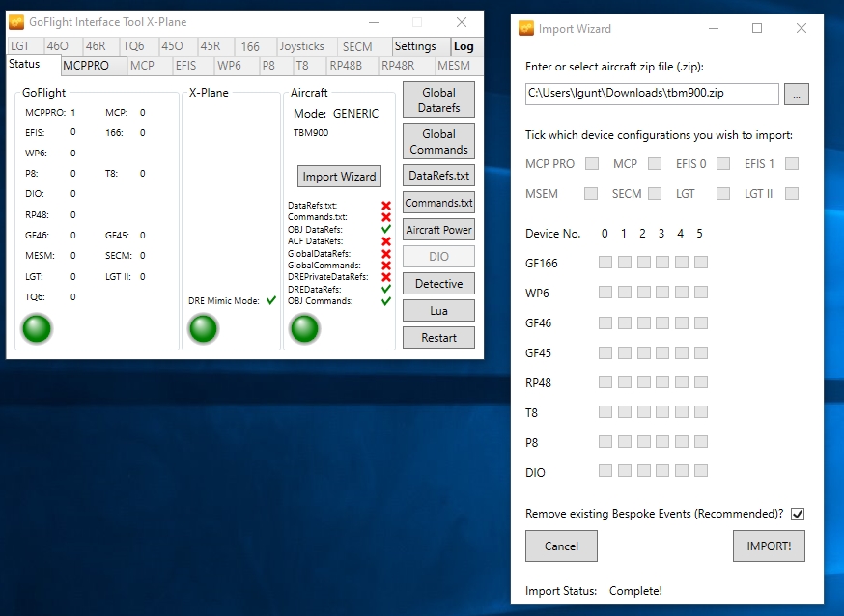Enable the EFIS 1 configuration checkbox
This screenshot has width=844, height=616.
tap(792, 164)
